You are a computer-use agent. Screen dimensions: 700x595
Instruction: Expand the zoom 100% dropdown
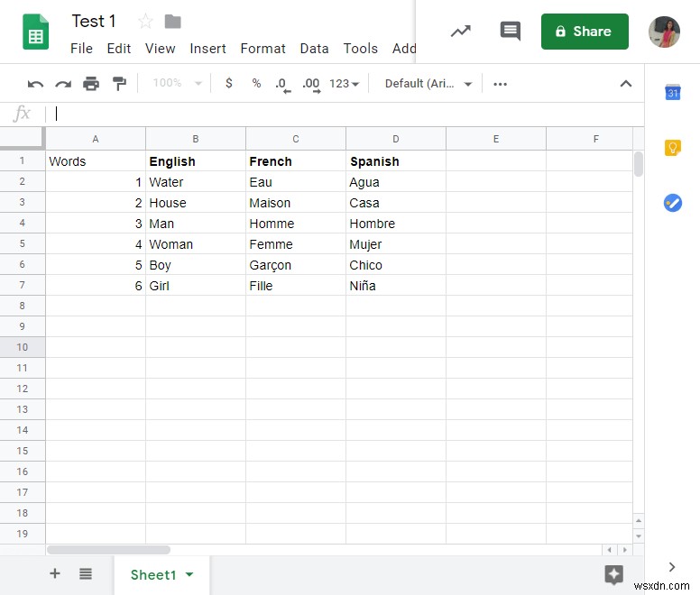click(x=175, y=84)
